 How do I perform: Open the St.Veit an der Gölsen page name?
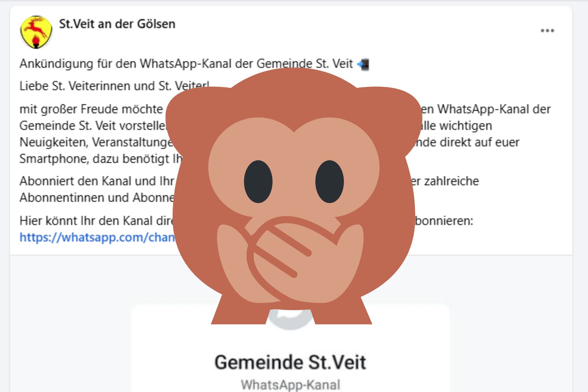coord(117,24)
